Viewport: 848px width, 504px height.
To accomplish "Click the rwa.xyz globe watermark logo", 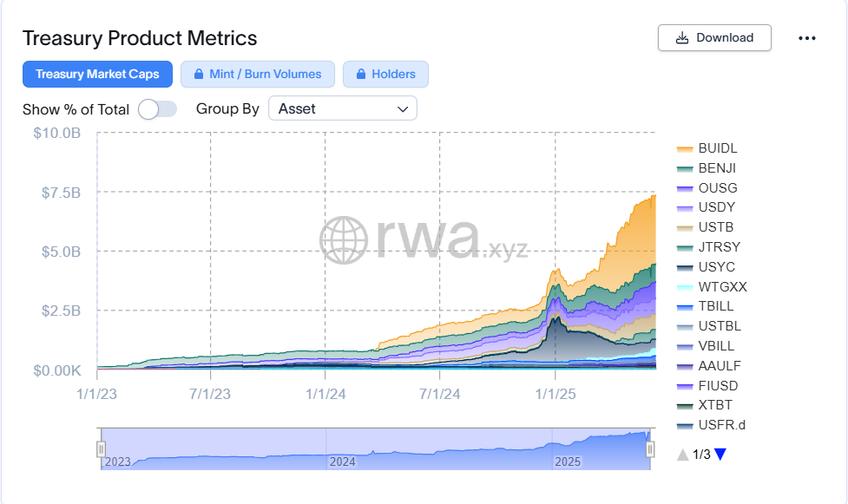I will tap(345, 240).
